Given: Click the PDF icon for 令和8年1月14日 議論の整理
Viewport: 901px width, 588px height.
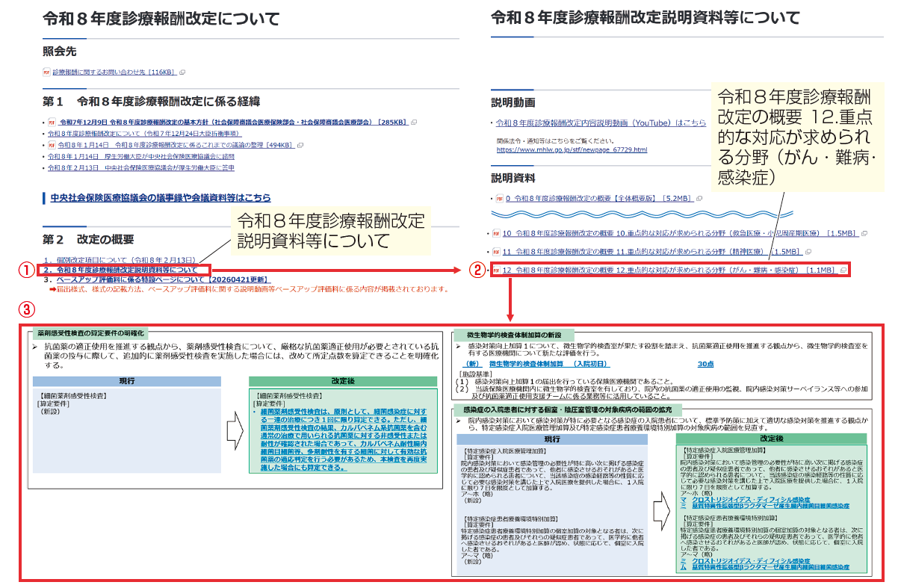Looking at the screenshot, I should pos(52,144).
